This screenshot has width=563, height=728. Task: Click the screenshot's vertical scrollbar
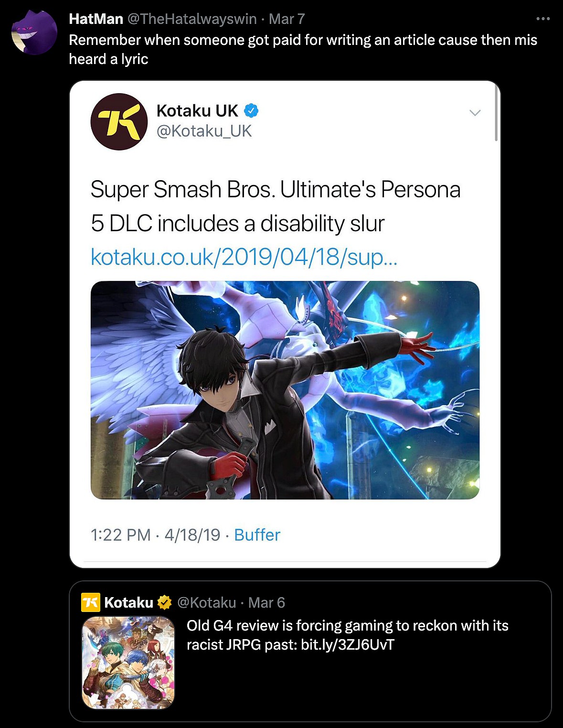coord(496,114)
